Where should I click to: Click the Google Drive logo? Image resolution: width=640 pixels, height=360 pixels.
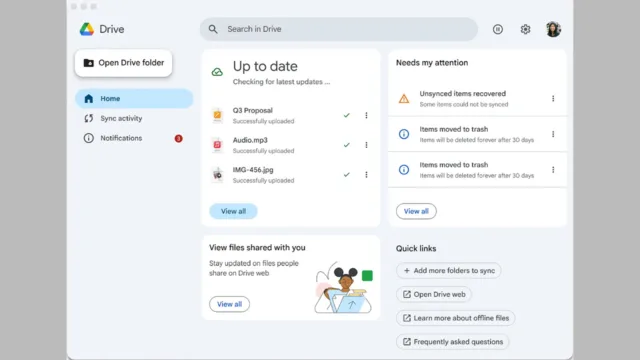pyautogui.click(x=87, y=29)
